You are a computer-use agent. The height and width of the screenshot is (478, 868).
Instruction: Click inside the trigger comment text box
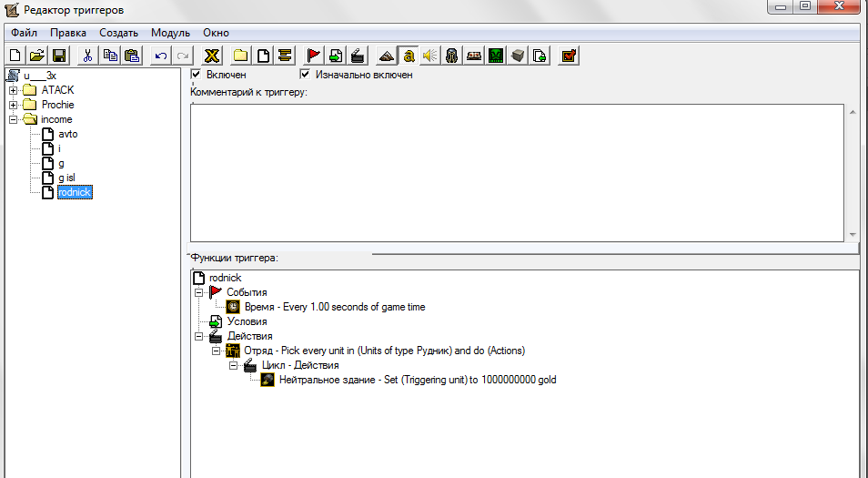(x=517, y=173)
